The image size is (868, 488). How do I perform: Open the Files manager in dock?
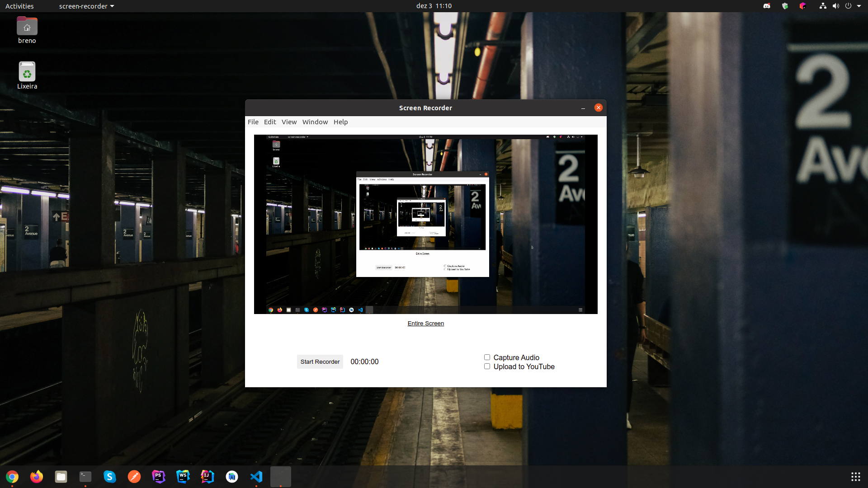click(x=61, y=477)
